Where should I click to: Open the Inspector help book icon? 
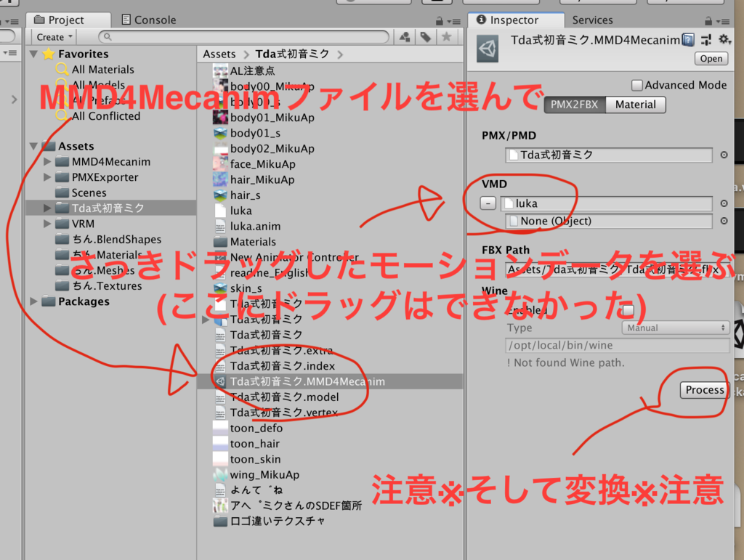(688, 40)
